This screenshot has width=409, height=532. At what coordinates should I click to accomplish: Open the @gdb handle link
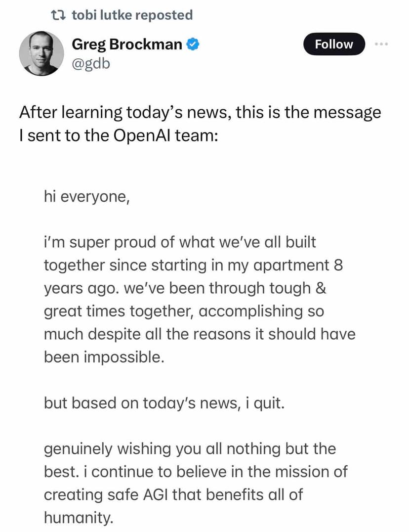[91, 64]
